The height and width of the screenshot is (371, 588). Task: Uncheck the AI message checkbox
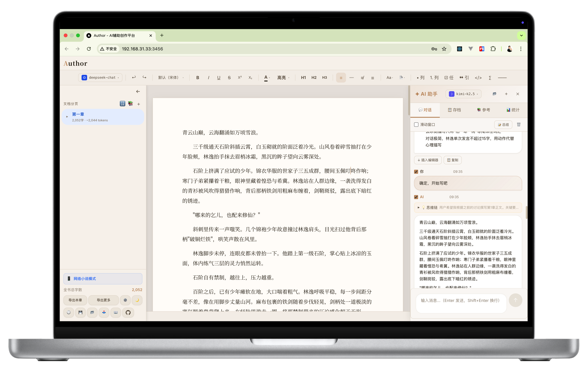(x=416, y=197)
